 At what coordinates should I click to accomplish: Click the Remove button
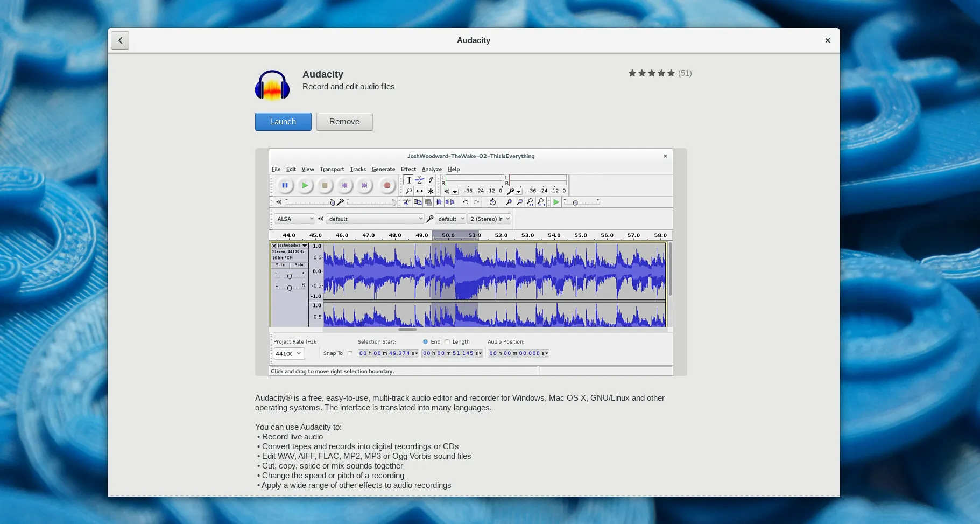(344, 122)
